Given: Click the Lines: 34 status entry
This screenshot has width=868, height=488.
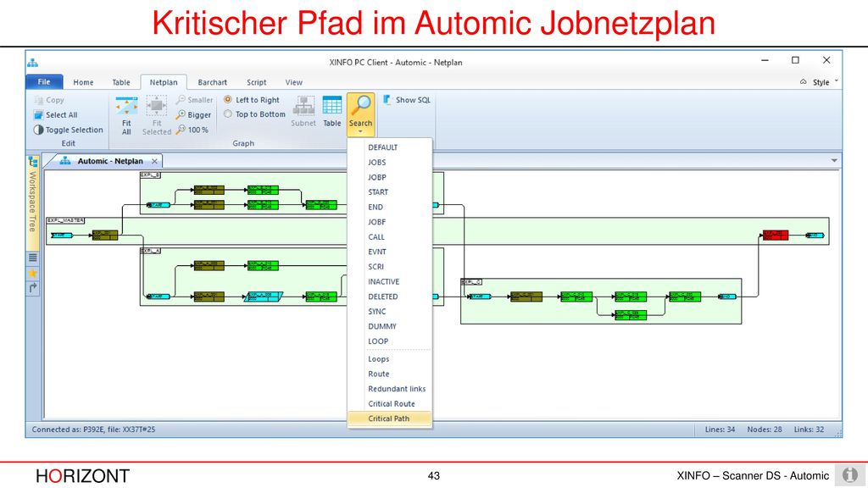Looking at the screenshot, I should click(721, 430).
